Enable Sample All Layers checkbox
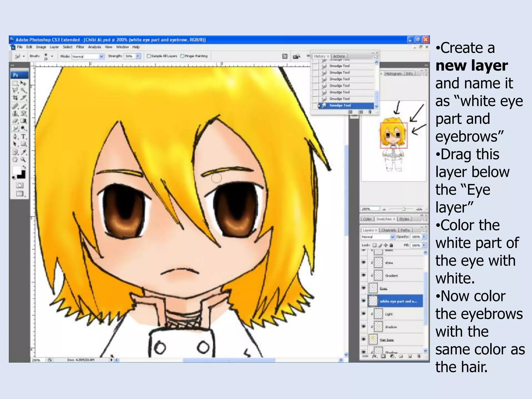 [149, 56]
